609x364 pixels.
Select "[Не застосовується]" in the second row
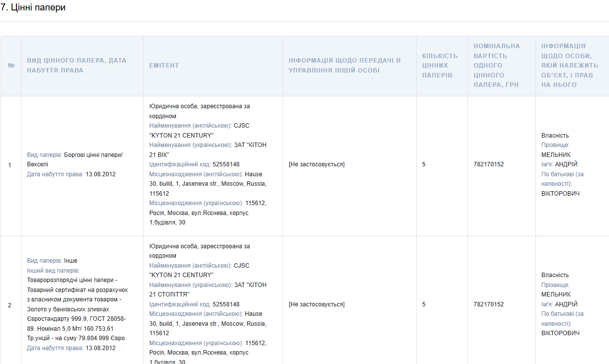(x=316, y=304)
